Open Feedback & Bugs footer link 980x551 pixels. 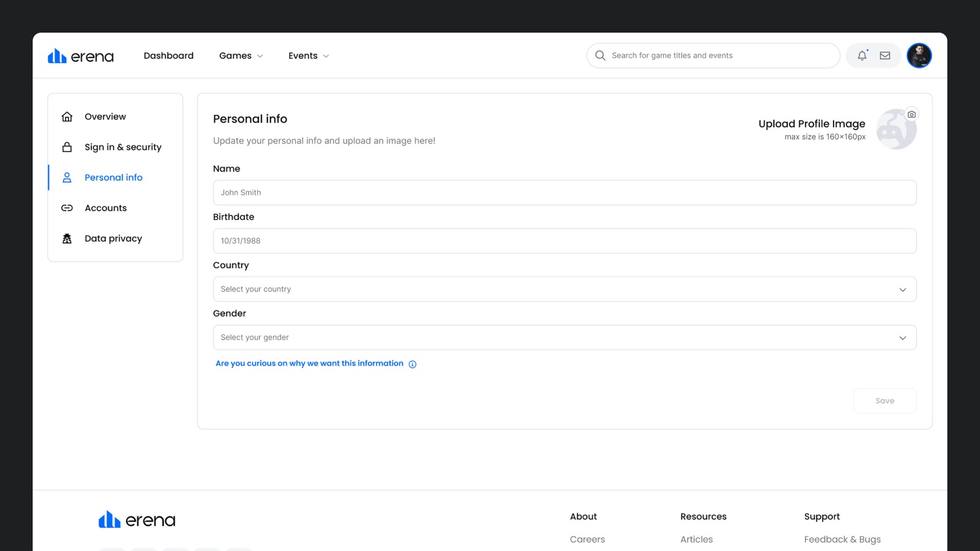tap(842, 539)
